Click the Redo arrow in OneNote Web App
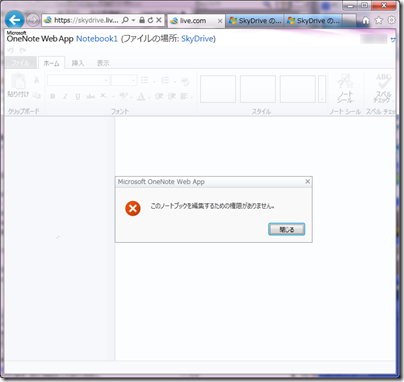The image size is (404, 382). tap(22, 51)
